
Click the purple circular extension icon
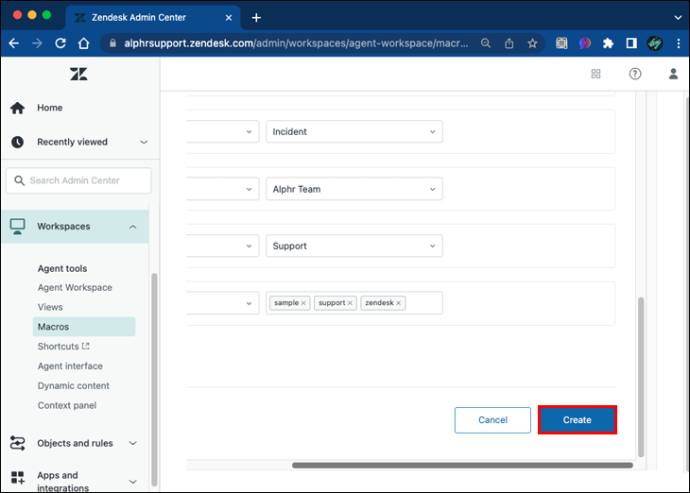point(585,43)
